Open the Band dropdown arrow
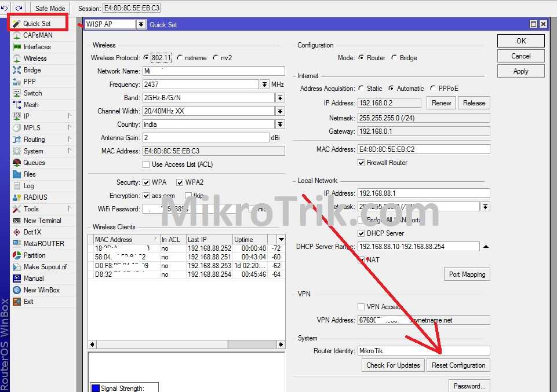 (281, 98)
